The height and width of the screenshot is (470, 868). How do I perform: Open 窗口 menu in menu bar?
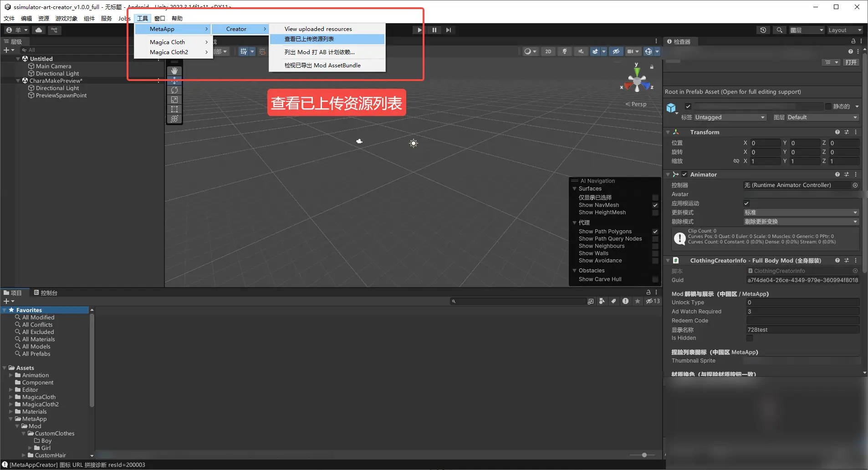pos(159,18)
